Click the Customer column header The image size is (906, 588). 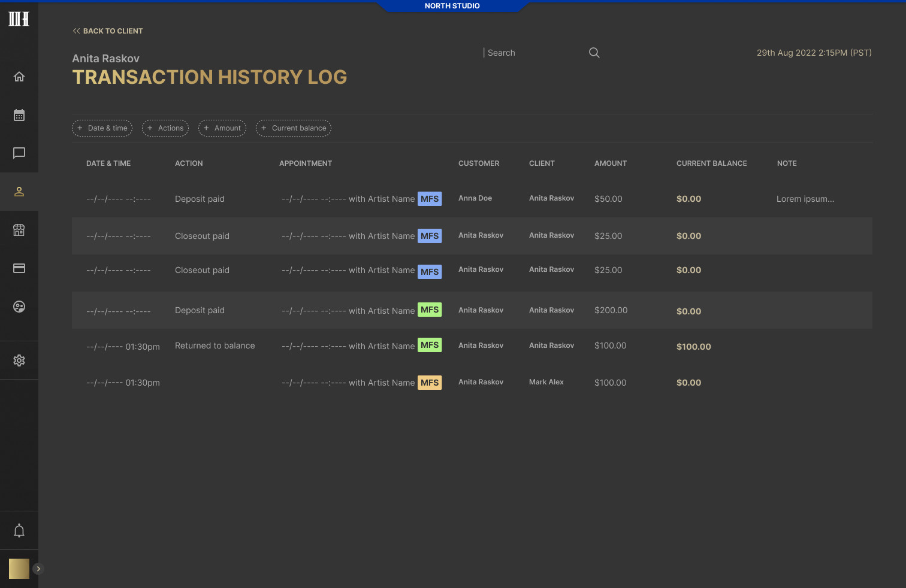tap(479, 163)
